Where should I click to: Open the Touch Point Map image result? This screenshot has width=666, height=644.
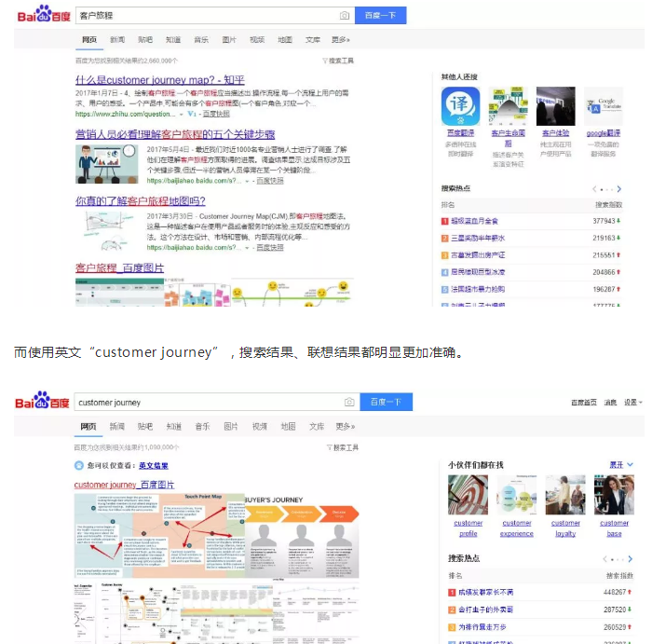[x=159, y=536]
